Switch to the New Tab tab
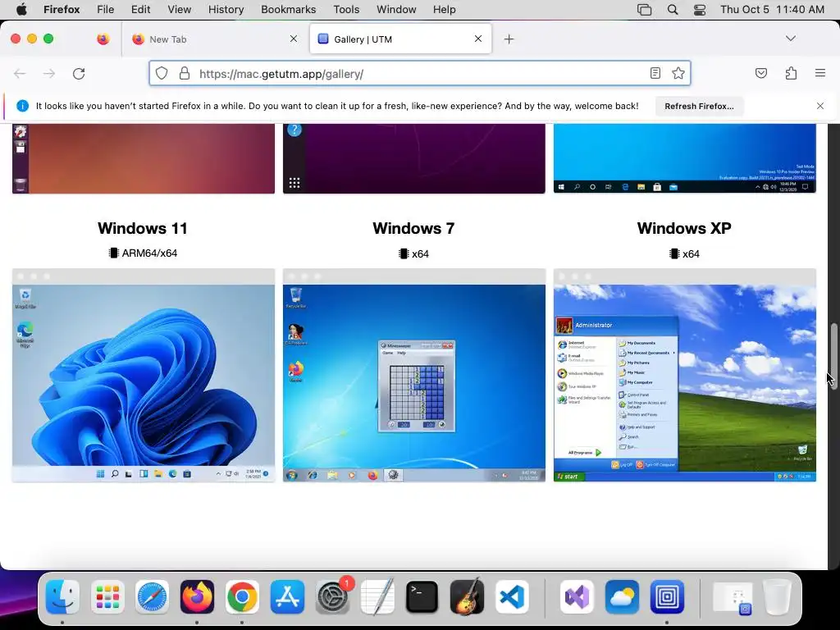840x630 pixels. [214, 39]
